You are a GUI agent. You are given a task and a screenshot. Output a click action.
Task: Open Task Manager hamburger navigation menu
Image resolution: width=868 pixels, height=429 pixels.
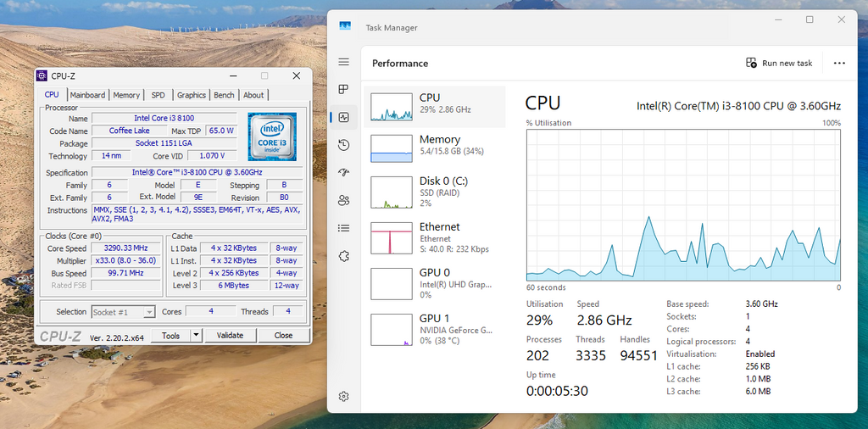[344, 61]
